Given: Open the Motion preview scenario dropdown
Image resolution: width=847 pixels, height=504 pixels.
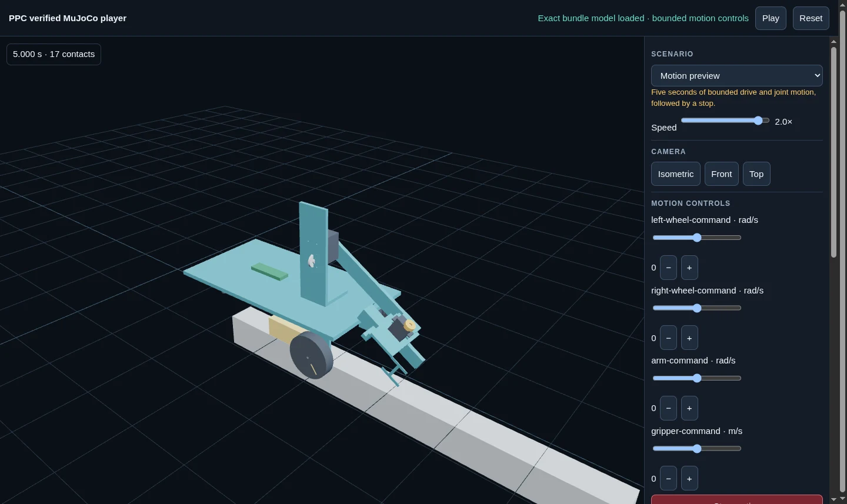Looking at the screenshot, I should point(736,76).
